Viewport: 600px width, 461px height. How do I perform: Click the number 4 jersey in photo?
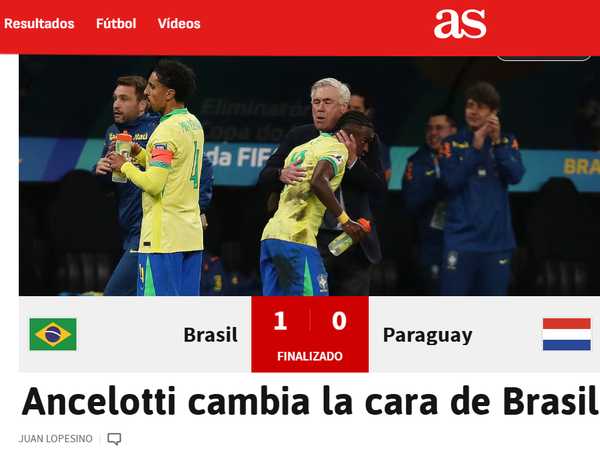[171, 181]
